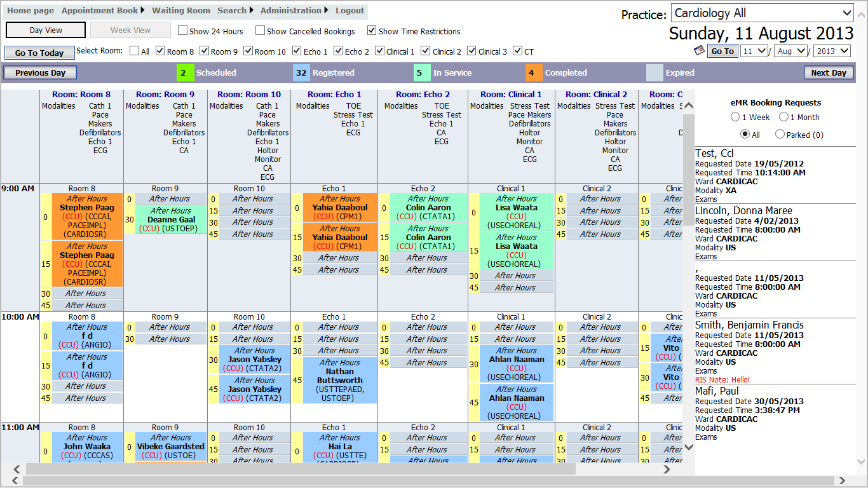The width and height of the screenshot is (868, 488).
Task: Click the Go To date button
Action: tap(722, 51)
